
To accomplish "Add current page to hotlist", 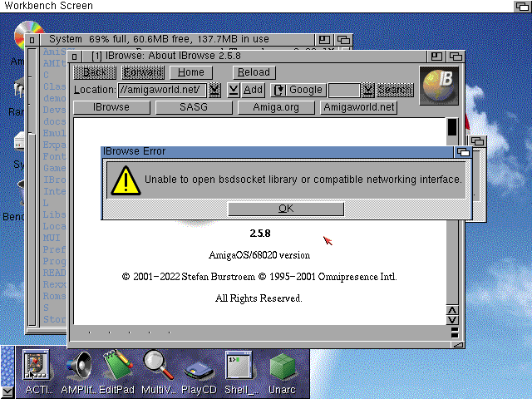I will (x=253, y=90).
